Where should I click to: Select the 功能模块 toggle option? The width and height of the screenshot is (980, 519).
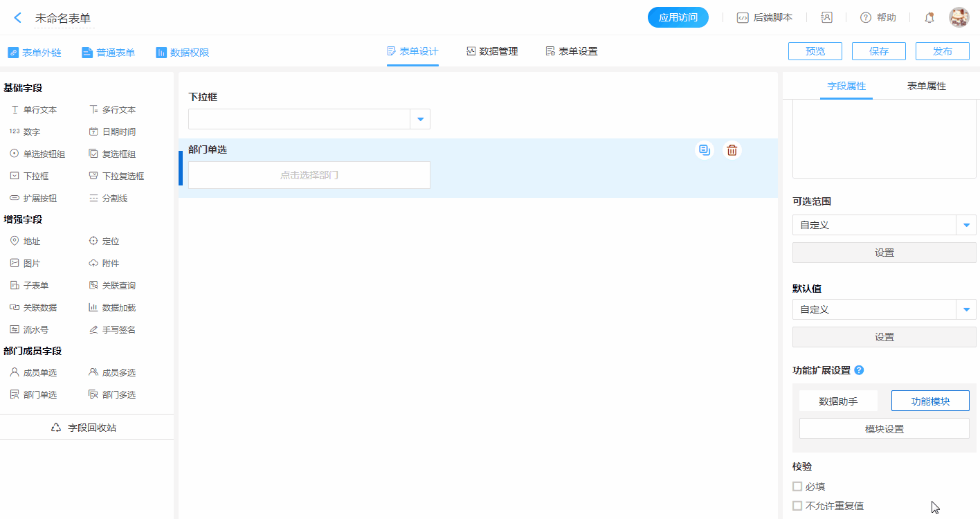pyautogui.click(x=929, y=401)
